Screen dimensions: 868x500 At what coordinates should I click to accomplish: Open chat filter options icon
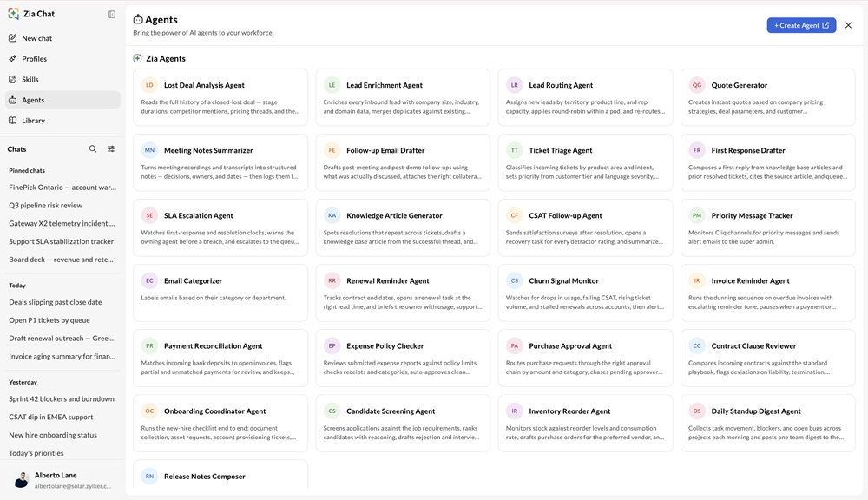point(111,149)
